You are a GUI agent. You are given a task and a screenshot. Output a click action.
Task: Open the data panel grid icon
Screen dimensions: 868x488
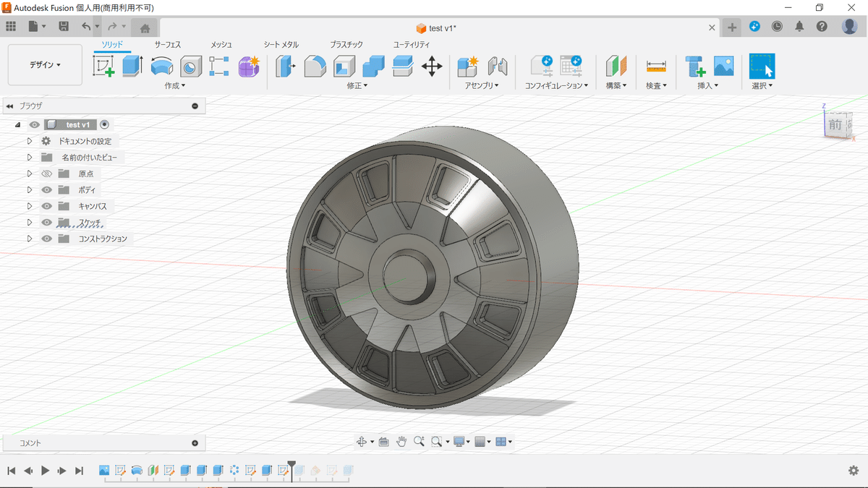pos(11,27)
